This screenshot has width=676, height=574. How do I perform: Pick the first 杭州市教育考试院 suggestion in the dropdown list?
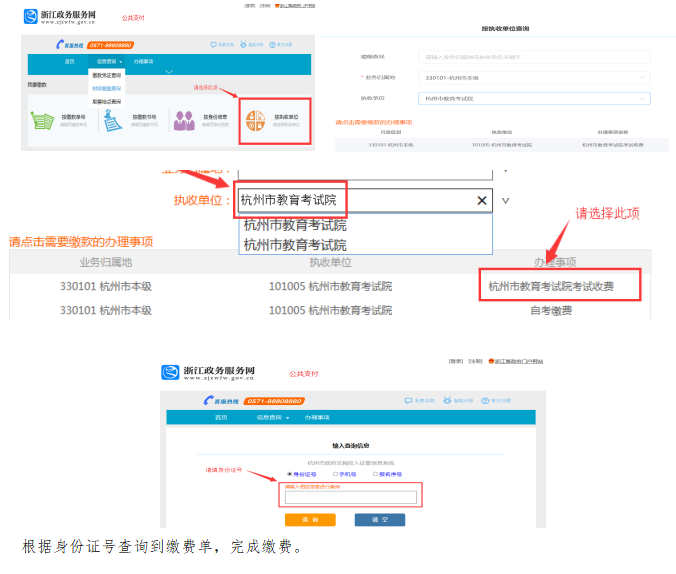pyautogui.click(x=295, y=225)
